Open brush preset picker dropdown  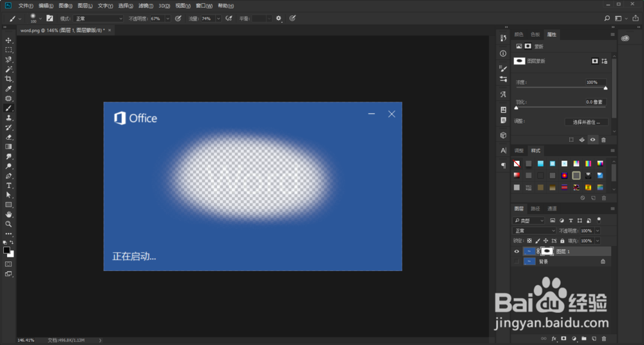click(40, 19)
